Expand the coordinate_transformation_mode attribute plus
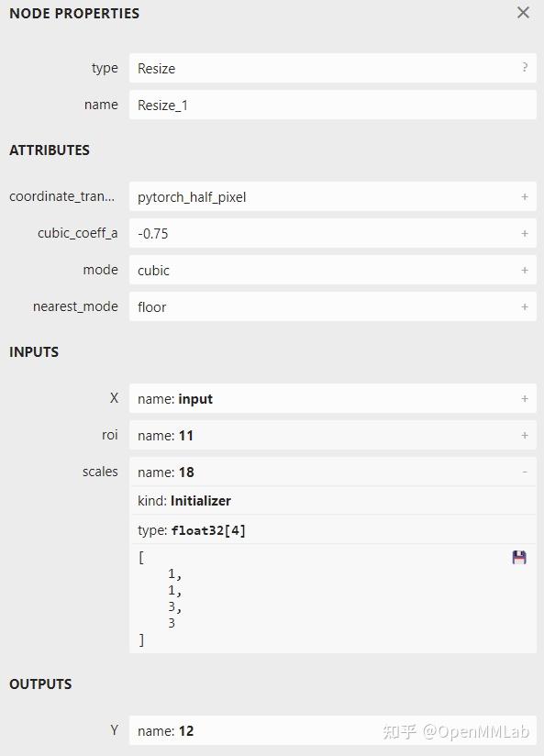Screen dimensions: 544x756 pyautogui.click(x=525, y=196)
